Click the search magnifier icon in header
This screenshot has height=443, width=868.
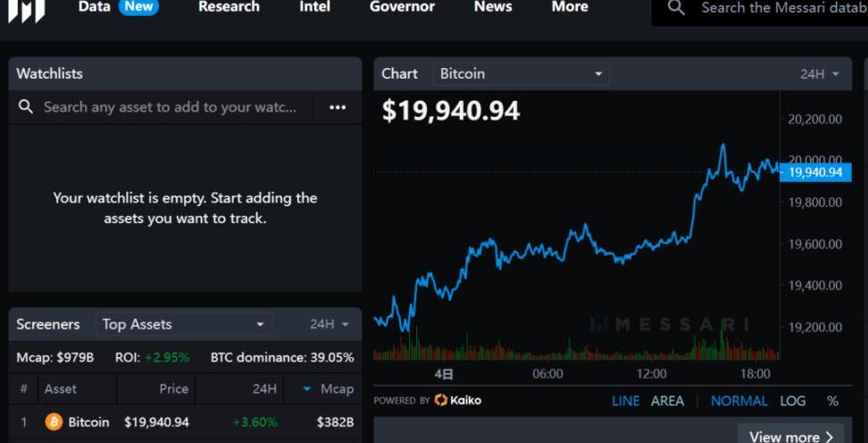676,8
